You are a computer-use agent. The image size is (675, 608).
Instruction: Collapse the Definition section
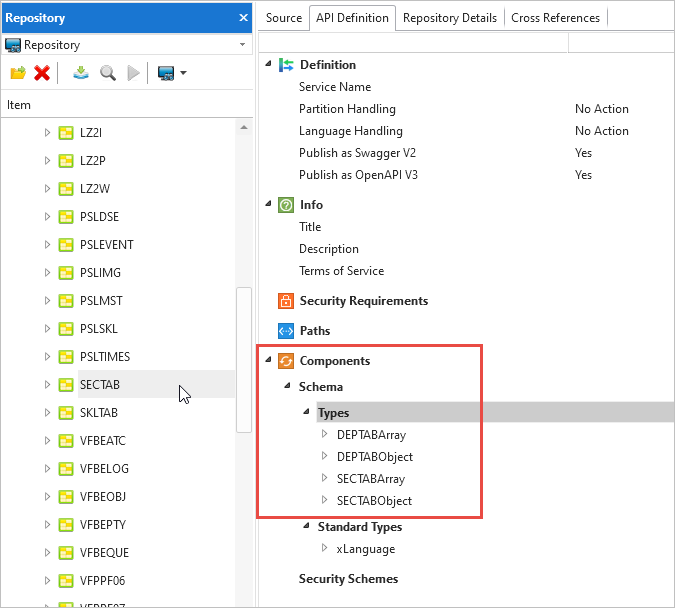click(x=268, y=65)
